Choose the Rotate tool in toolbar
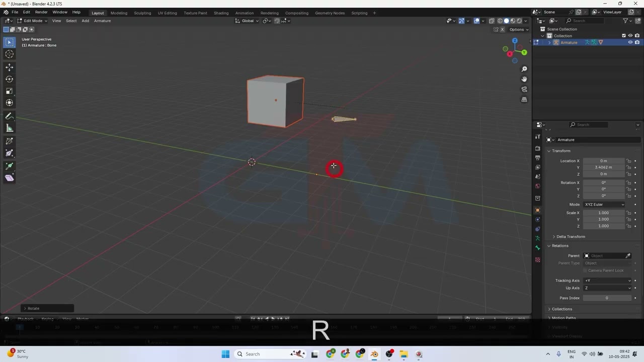 click(9, 79)
